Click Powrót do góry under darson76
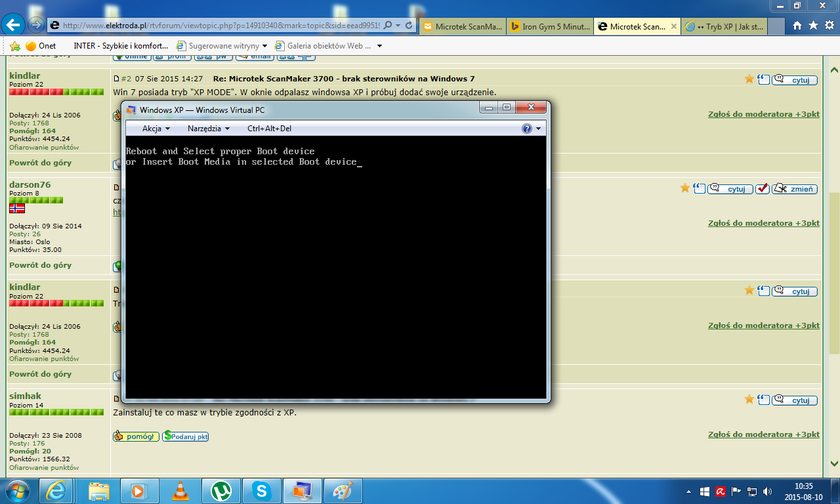This screenshot has width=840, height=504. [x=40, y=265]
